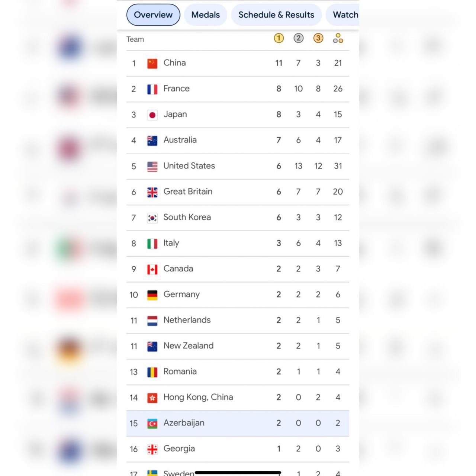
Task: Click the China flag icon
Action: (x=152, y=64)
